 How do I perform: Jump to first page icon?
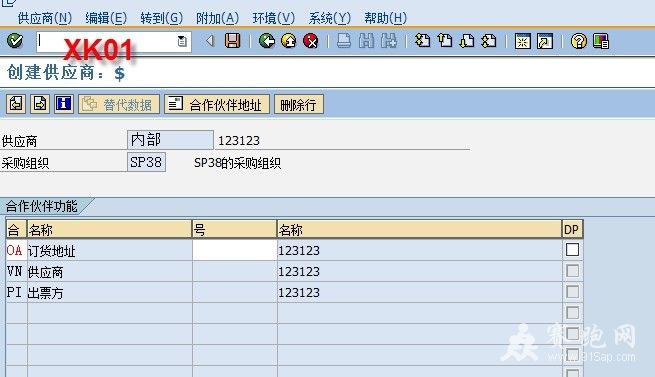click(x=422, y=41)
